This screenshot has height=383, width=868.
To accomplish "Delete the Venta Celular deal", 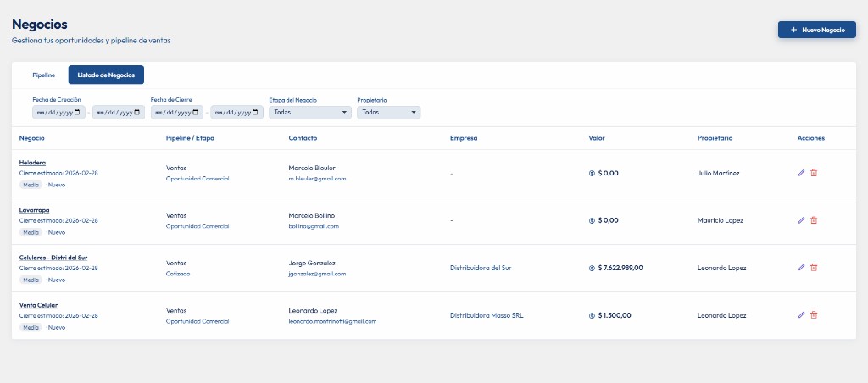I will (x=814, y=315).
